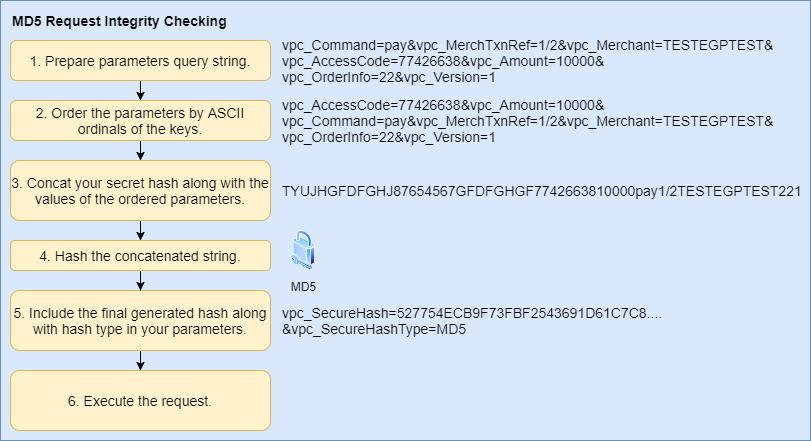Click the vpc_OrderInfo=22&vpc_Version=1 line beside step 1
This screenshot has width=811, height=441.
point(388,77)
